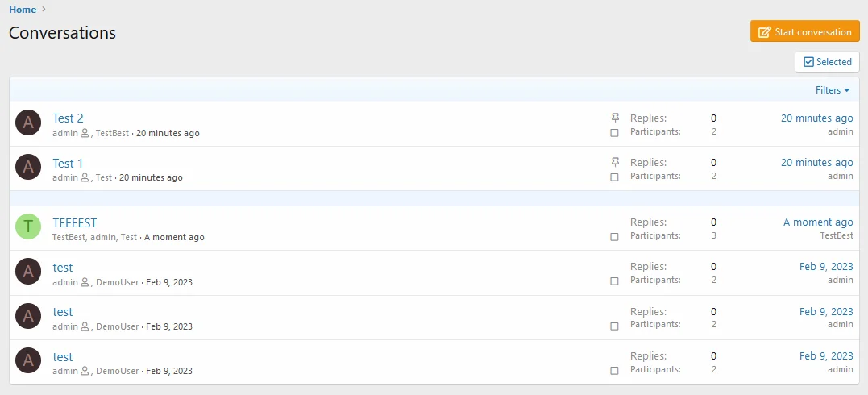The image size is (868, 395).
Task: Click the chevron icon after Home breadcrumb
Action: tap(44, 9)
